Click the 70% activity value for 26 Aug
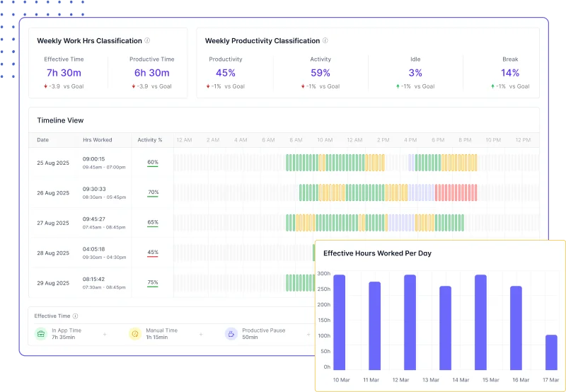The image size is (566, 392). click(153, 192)
